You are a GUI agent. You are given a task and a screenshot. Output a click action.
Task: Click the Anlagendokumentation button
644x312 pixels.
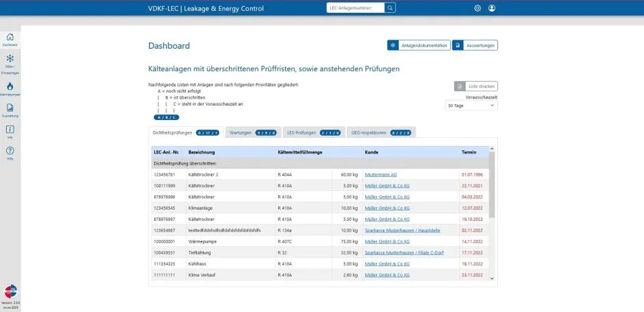coord(419,45)
